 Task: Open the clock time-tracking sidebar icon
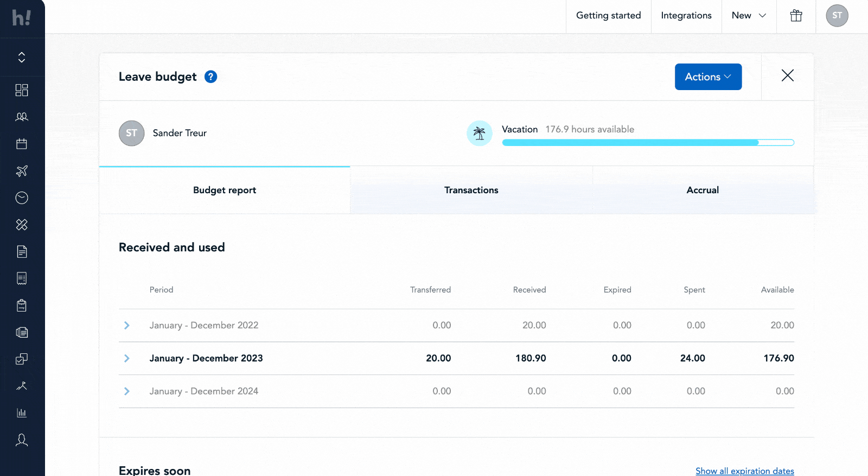[x=22, y=198]
